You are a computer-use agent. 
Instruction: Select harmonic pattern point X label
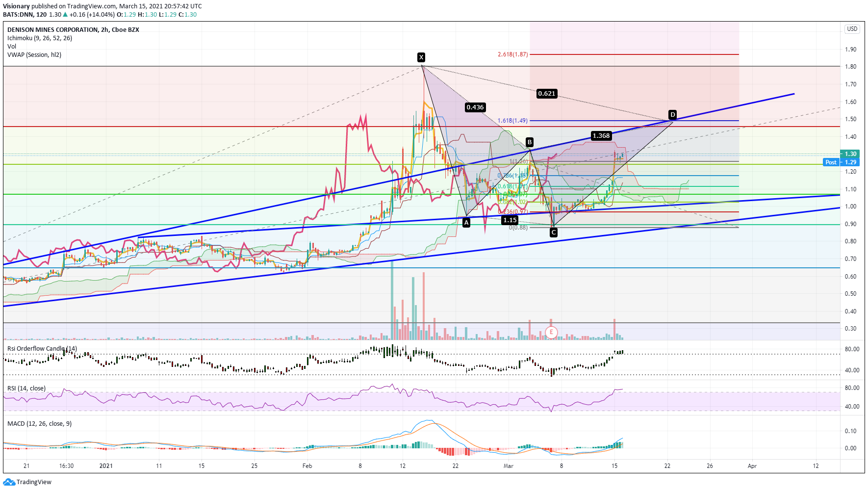pyautogui.click(x=421, y=57)
